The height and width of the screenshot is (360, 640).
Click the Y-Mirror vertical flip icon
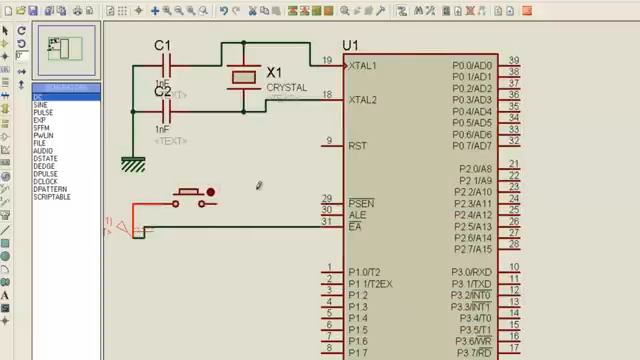(x=22, y=85)
